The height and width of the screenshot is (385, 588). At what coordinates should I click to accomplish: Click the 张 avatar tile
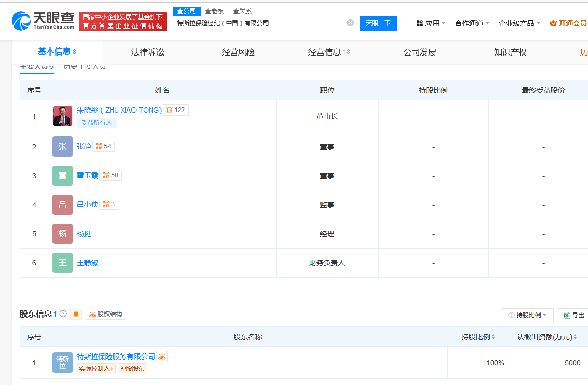pos(63,147)
